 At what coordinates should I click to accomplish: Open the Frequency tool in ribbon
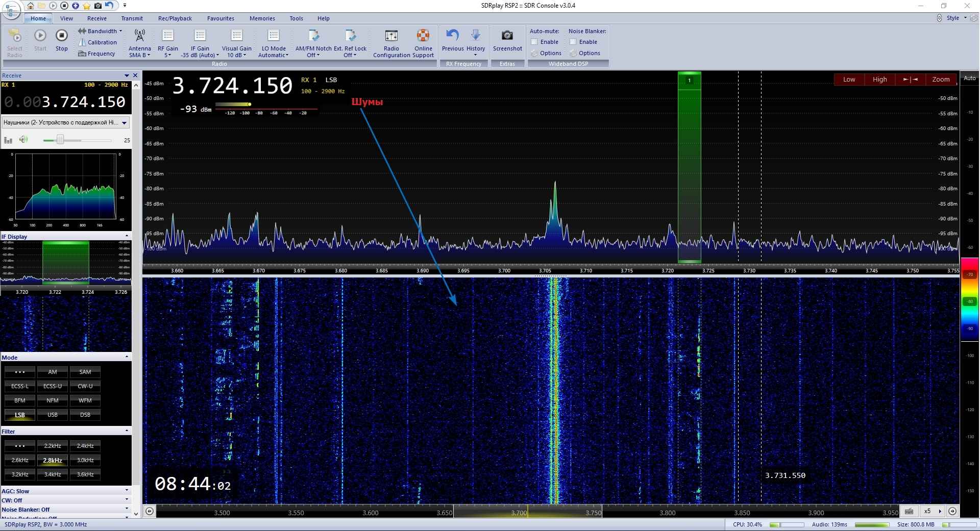click(x=96, y=54)
